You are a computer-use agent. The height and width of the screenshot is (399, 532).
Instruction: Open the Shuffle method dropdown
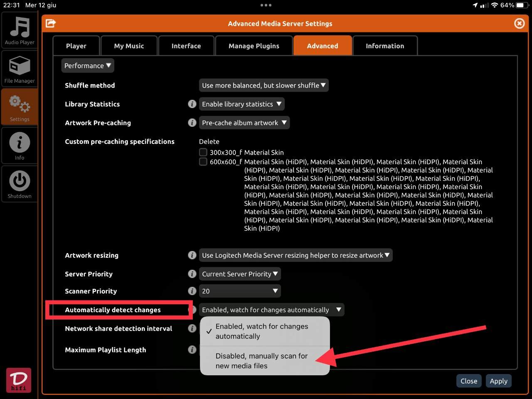coord(264,85)
